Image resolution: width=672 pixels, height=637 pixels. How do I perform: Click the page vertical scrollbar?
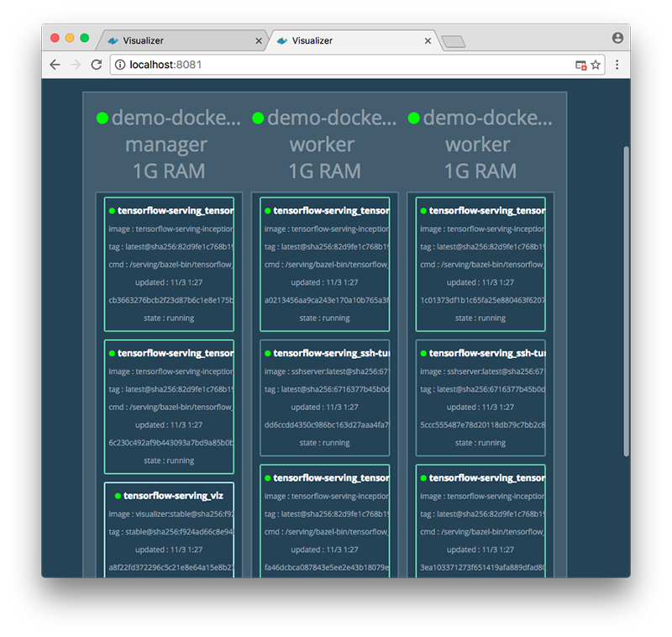(626, 302)
